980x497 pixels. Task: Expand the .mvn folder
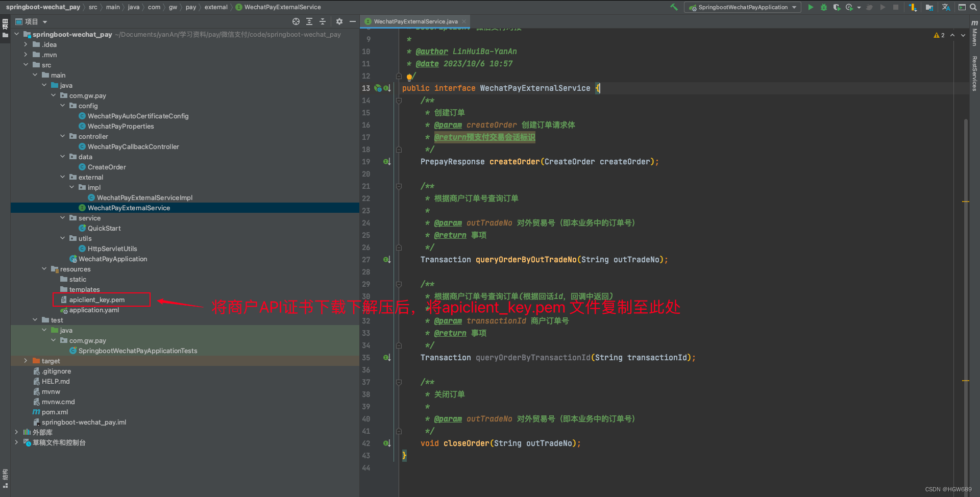tap(26, 55)
